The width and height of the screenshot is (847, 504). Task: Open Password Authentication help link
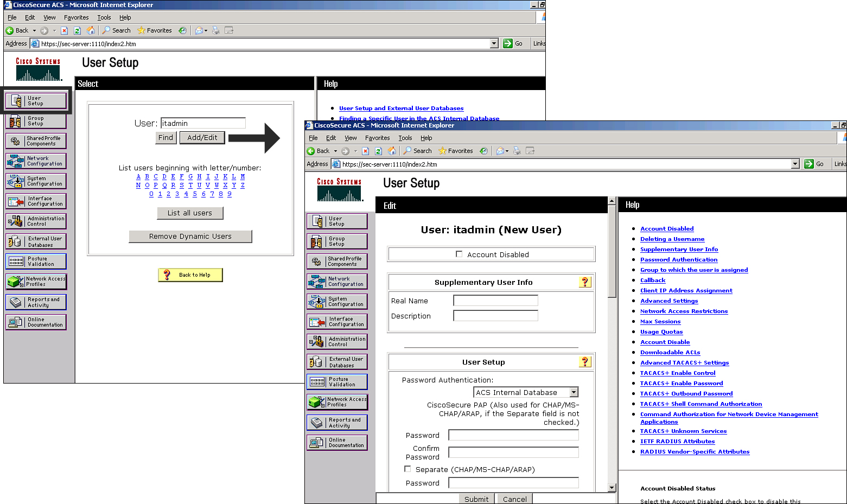pos(679,259)
